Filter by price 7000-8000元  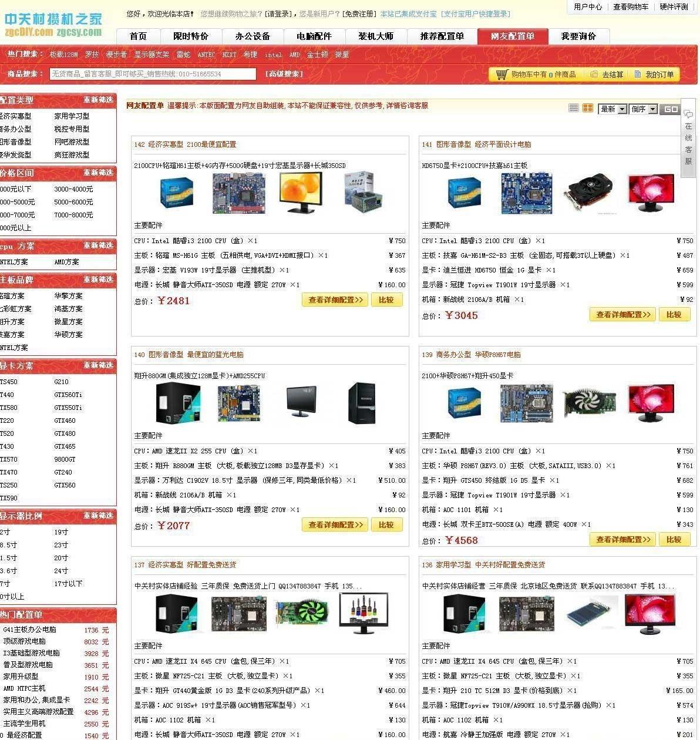click(73, 215)
